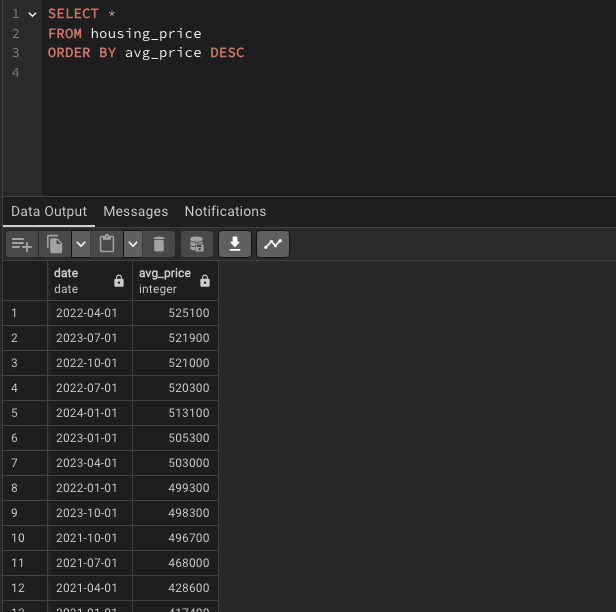Click the cell with date 2022-10-01
The width and height of the screenshot is (616, 612).
coord(90,363)
